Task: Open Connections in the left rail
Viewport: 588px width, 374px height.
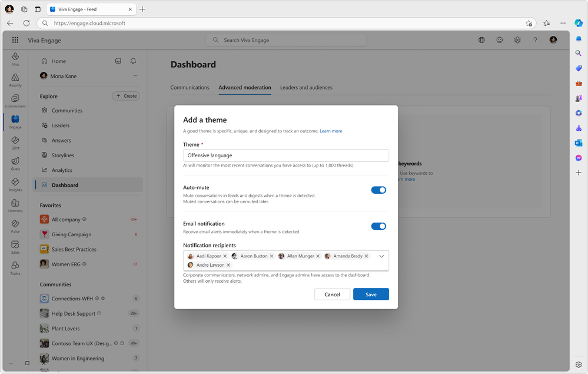Action: tap(15, 101)
